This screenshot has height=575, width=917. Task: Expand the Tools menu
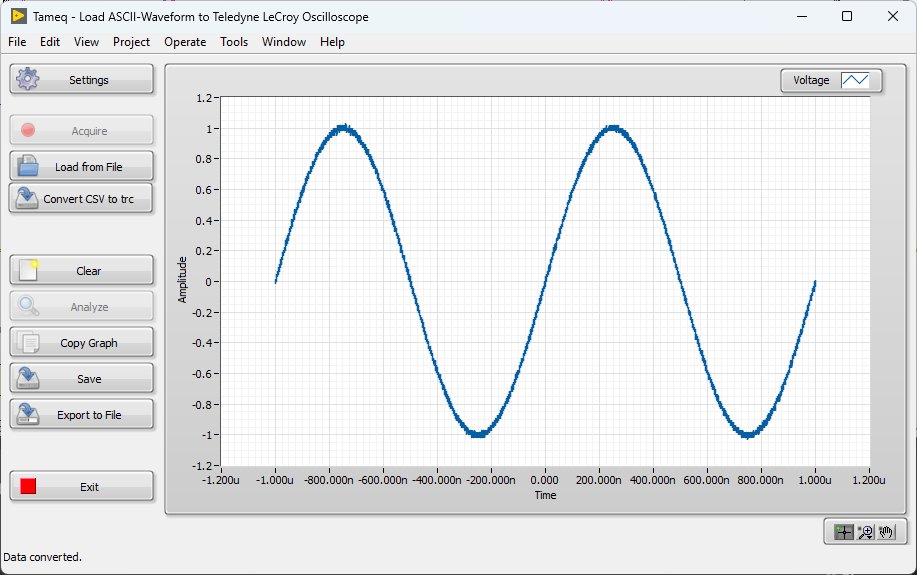coord(234,42)
